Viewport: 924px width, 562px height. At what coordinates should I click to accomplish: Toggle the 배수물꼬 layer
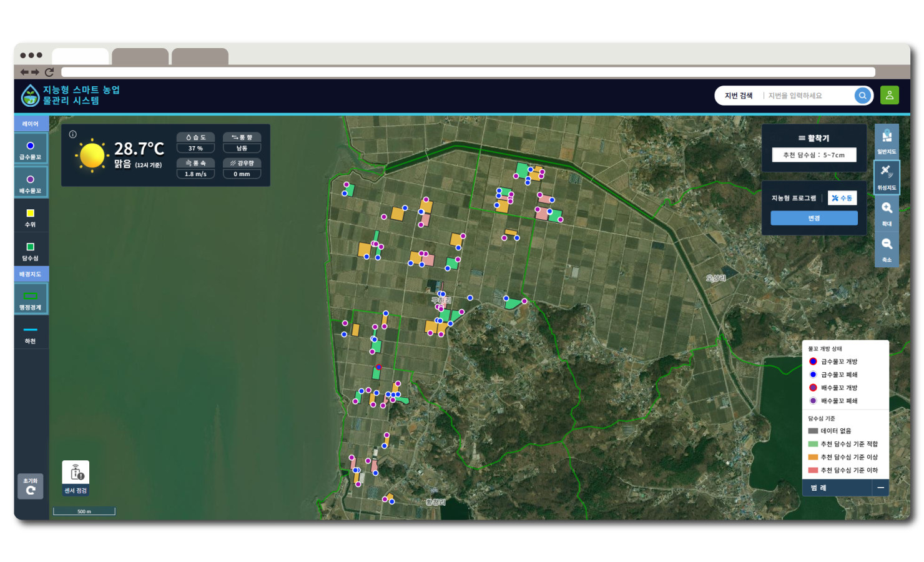(x=31, y=184)
